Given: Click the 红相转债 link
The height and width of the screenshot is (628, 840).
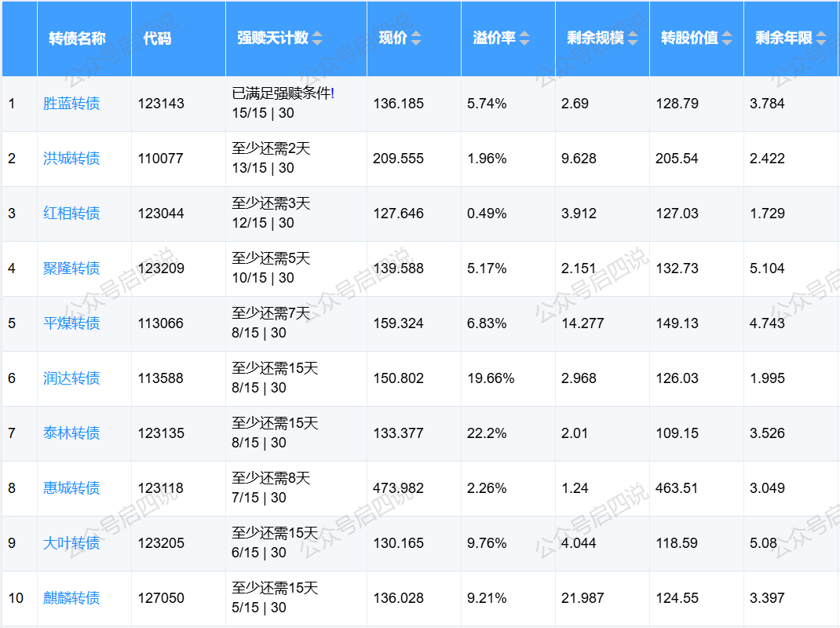Looking at the screenshot, I should 71,214.
